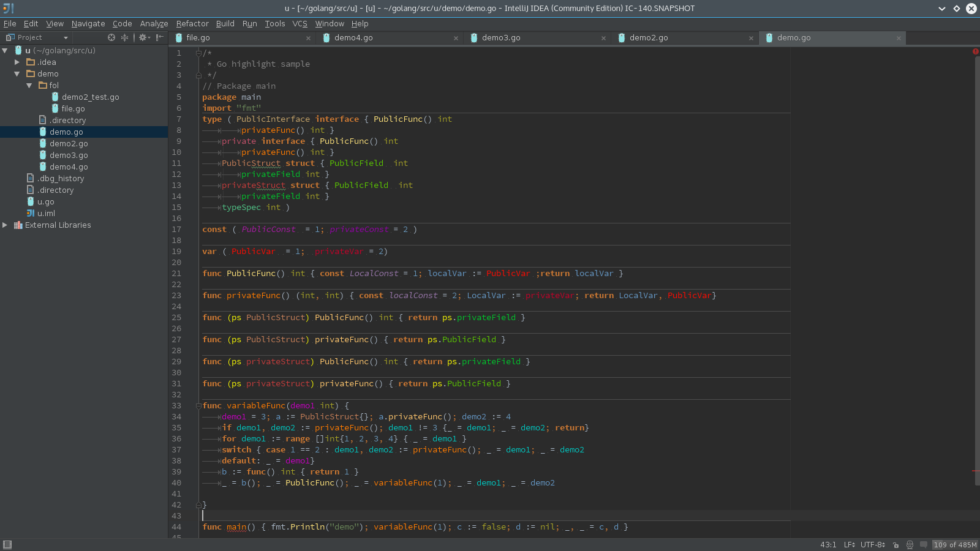The height and width of the screenshot is (551, 980).
Task: Select file.go in the project tree
Action: 73,108
